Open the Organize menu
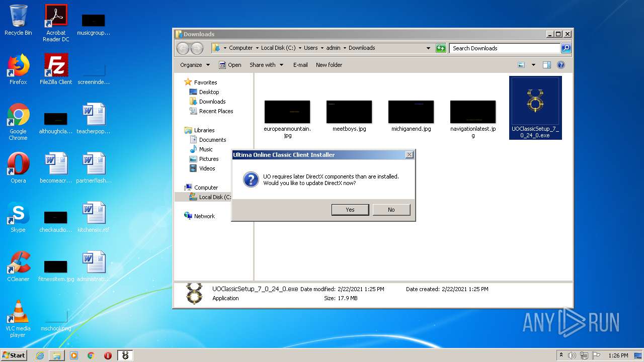 (x=195, y=65)
